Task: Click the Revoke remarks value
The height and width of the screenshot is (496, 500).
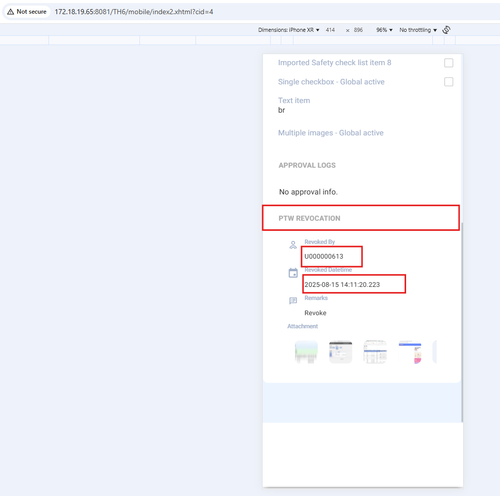Action: (315, 313)
